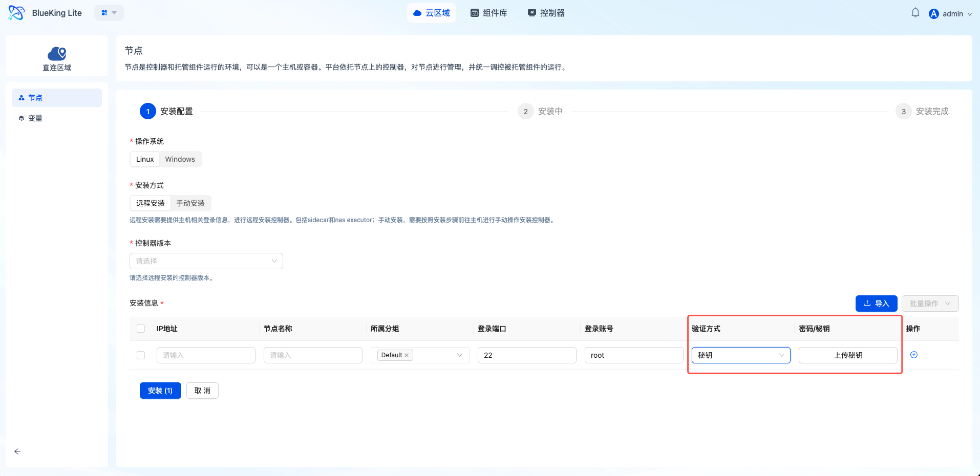Screen dimensions: 980x476
Task: Select the header checkbox for all rows
Action: pos(141,329)
